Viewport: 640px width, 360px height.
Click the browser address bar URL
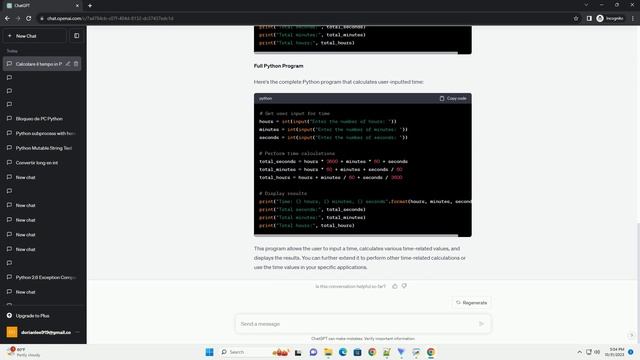110,18
